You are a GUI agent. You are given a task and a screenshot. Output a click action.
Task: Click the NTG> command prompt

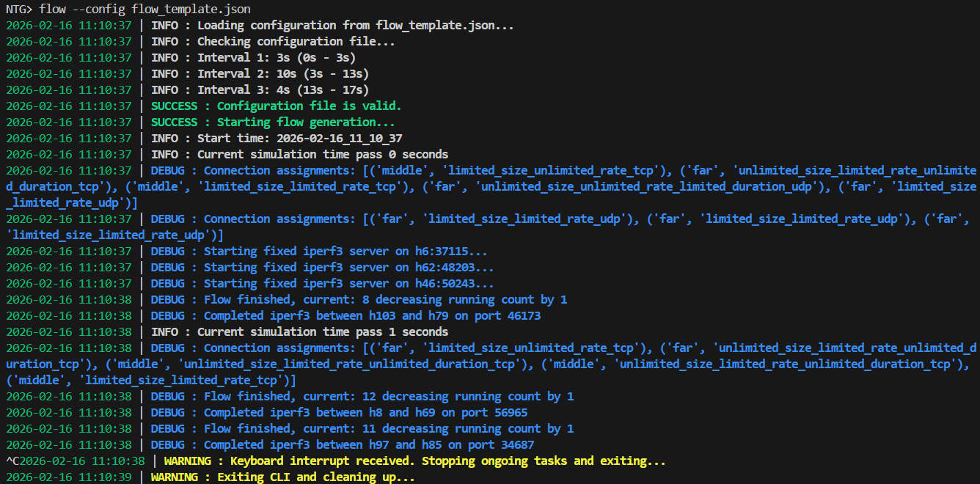19,9
